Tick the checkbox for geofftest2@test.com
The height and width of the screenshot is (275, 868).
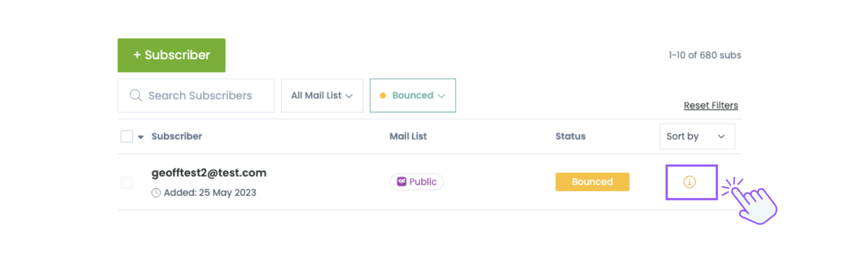(x=127, y=183)
